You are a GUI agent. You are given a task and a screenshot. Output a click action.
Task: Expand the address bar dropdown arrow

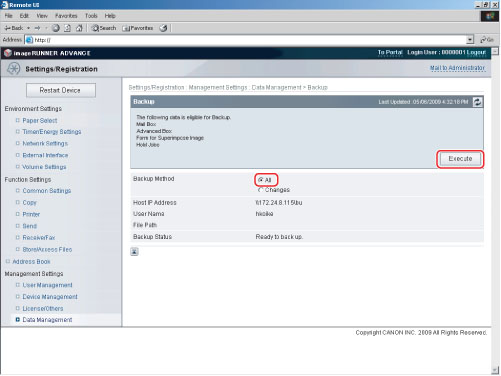[470, 40]
